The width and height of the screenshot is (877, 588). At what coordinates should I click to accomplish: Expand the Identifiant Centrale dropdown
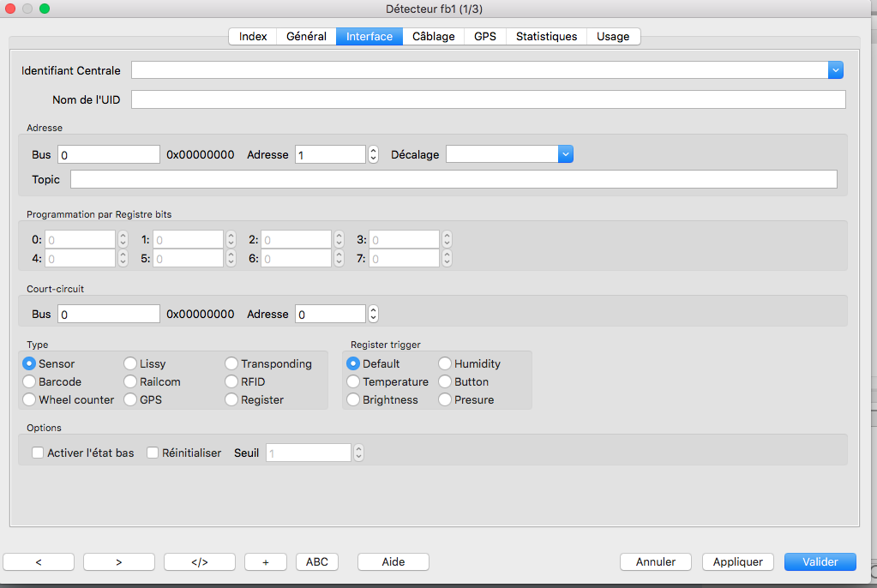pos(836,70)
